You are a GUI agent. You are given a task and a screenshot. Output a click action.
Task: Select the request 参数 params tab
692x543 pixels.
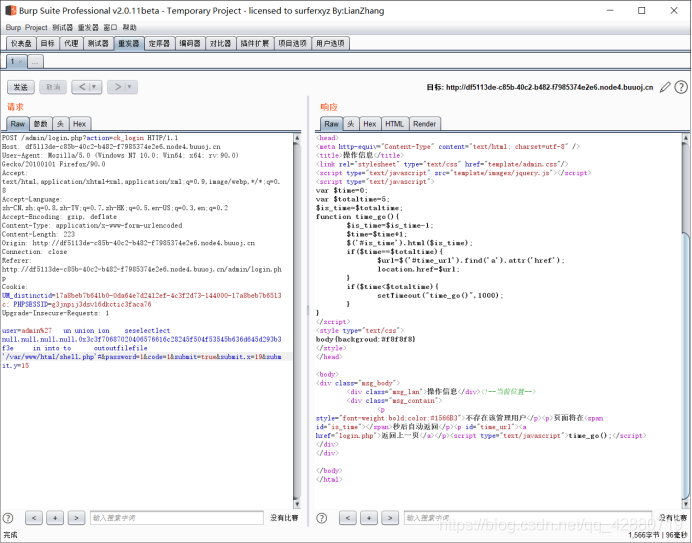tap(41, 124)
